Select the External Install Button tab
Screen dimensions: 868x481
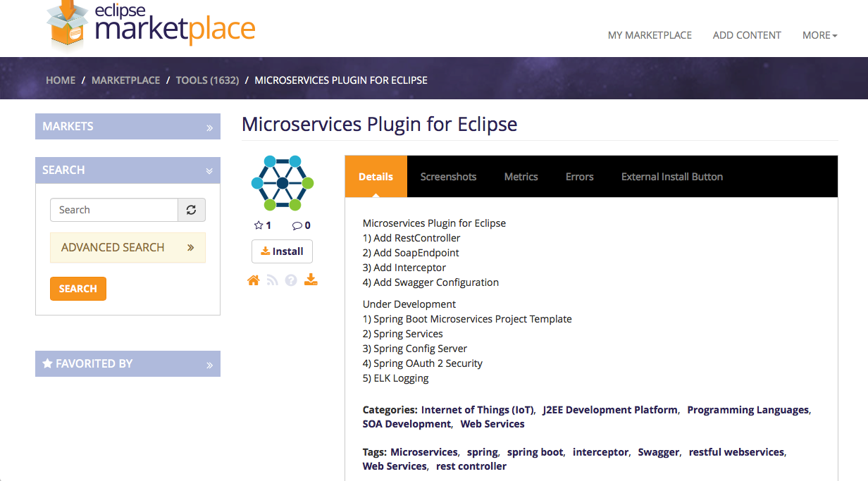(x=671, y=176)
